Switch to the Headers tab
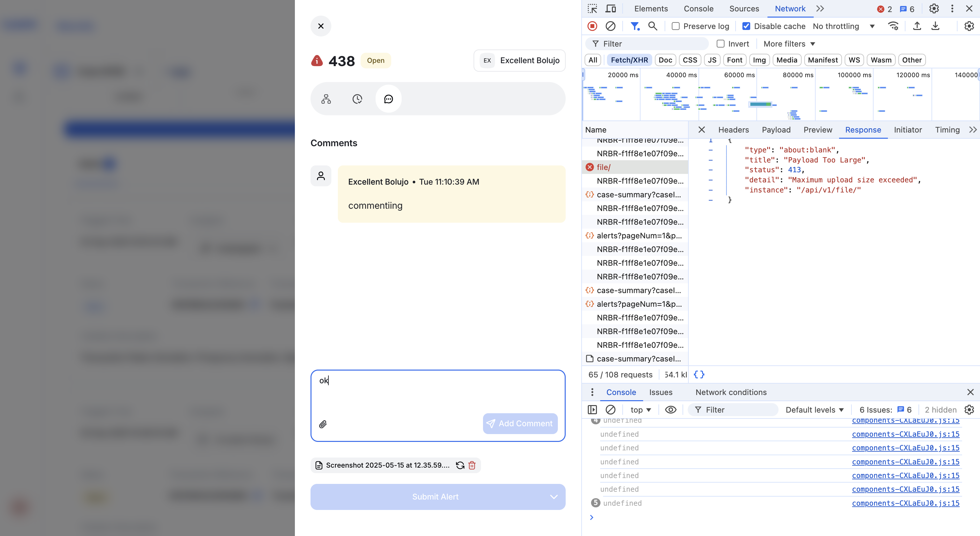Image resolution: width=980 pixels, height=536 pixels. (733, 130)
